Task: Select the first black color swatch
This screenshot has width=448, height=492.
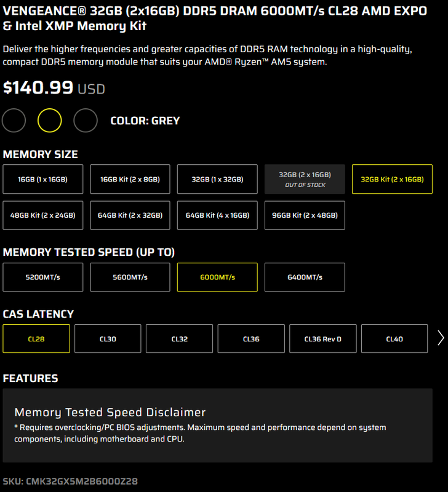Action: [x=14, y=121]
